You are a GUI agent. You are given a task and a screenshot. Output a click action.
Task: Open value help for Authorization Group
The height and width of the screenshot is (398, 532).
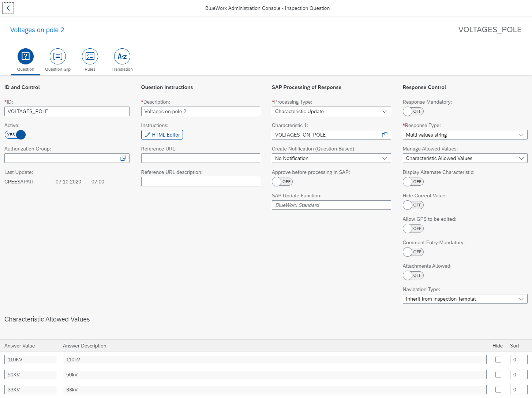(123, 158)
